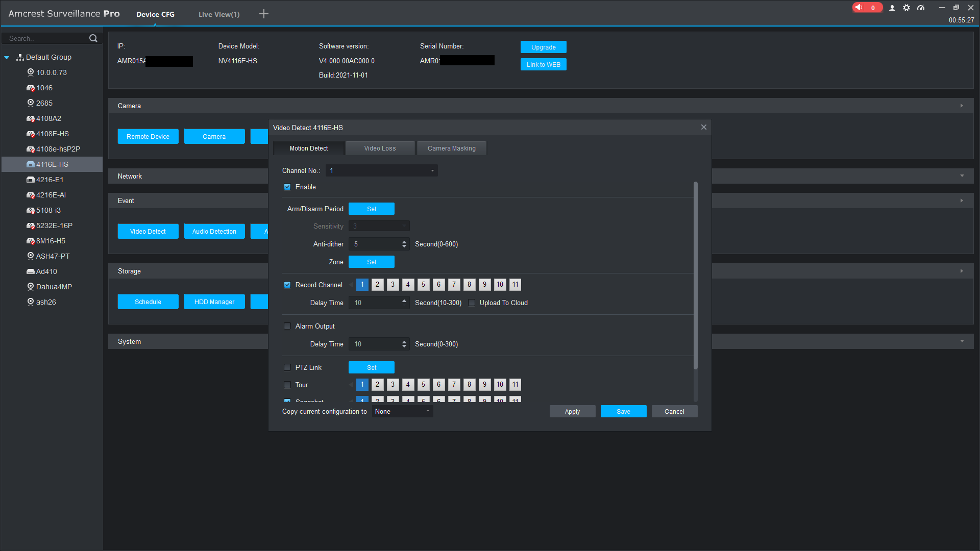980x551 pixels.
Task: Click the Cancel button
Action: (x=674, y=411)
